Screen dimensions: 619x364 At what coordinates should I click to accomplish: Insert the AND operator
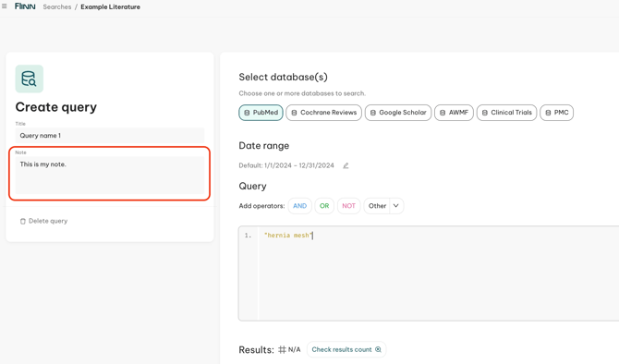(300, 206)
